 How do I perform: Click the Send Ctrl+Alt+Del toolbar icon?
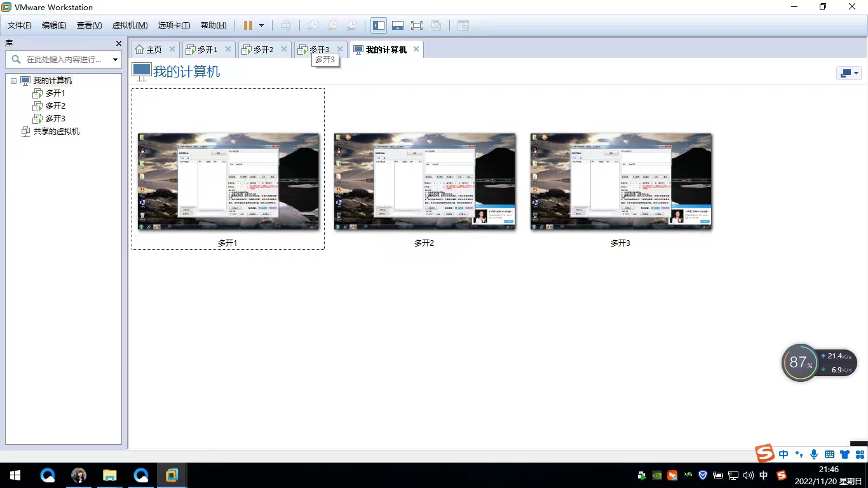[x=286, y=25]
